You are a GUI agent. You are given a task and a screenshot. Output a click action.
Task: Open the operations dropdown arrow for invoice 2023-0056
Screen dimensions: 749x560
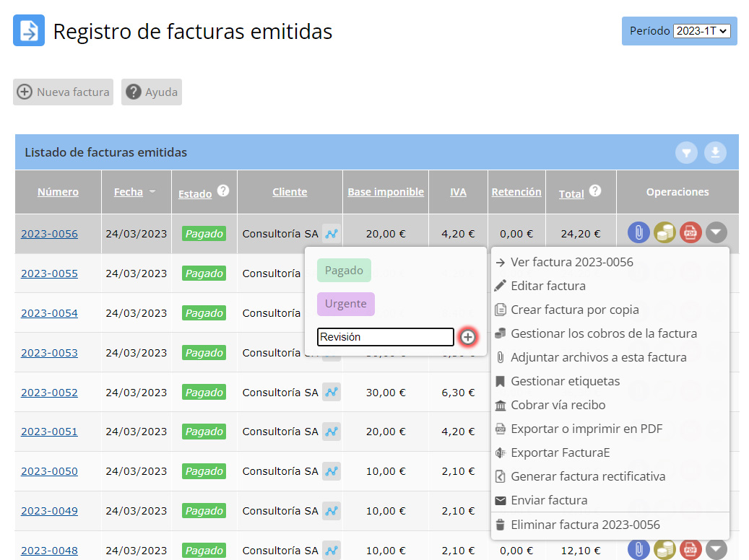point(716,232)
